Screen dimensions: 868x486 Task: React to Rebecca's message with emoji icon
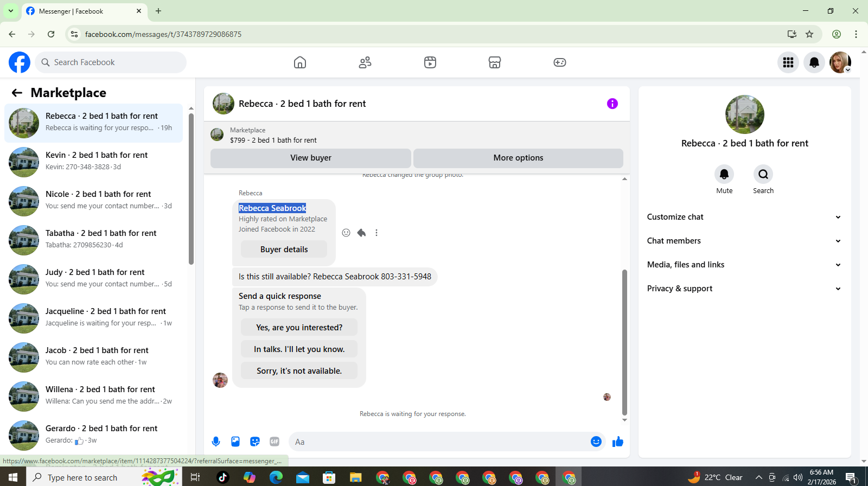click(x=346, y=233)
